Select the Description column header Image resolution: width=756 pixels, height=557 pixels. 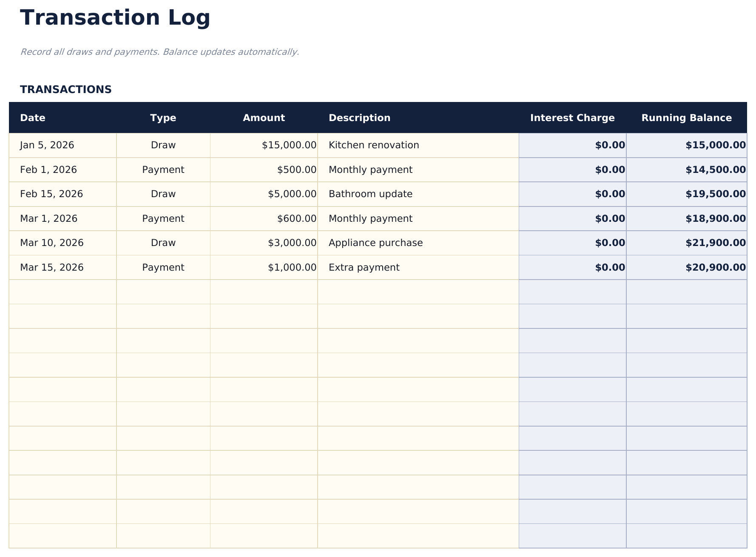coord(359,118)
